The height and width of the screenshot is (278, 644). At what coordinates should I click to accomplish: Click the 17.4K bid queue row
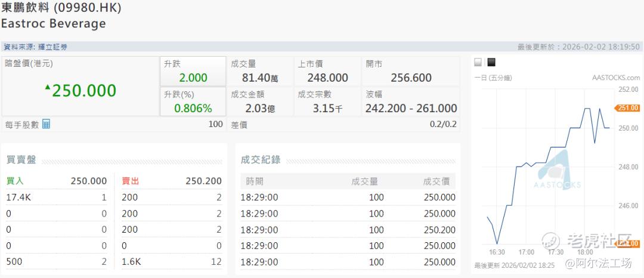tap(56, 197)
